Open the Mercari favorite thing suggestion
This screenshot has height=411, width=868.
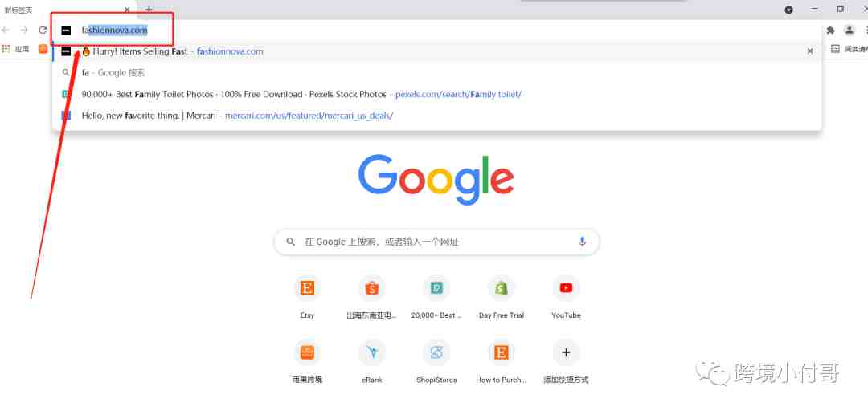pyautogui.click(x=436, y=116)
